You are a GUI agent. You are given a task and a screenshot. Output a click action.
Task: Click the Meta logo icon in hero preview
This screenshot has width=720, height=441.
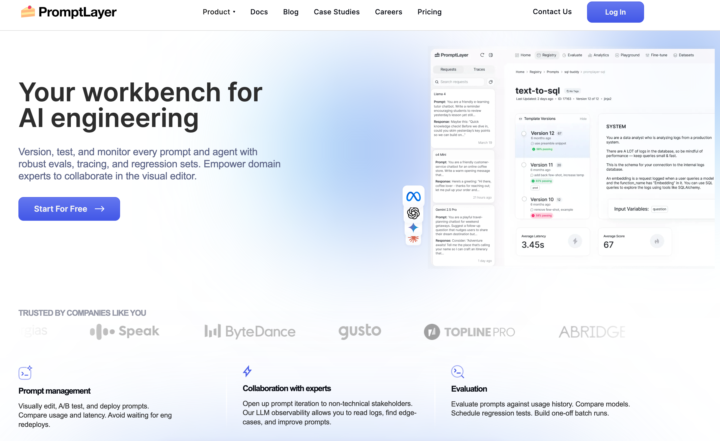click(x=413, y=197)
